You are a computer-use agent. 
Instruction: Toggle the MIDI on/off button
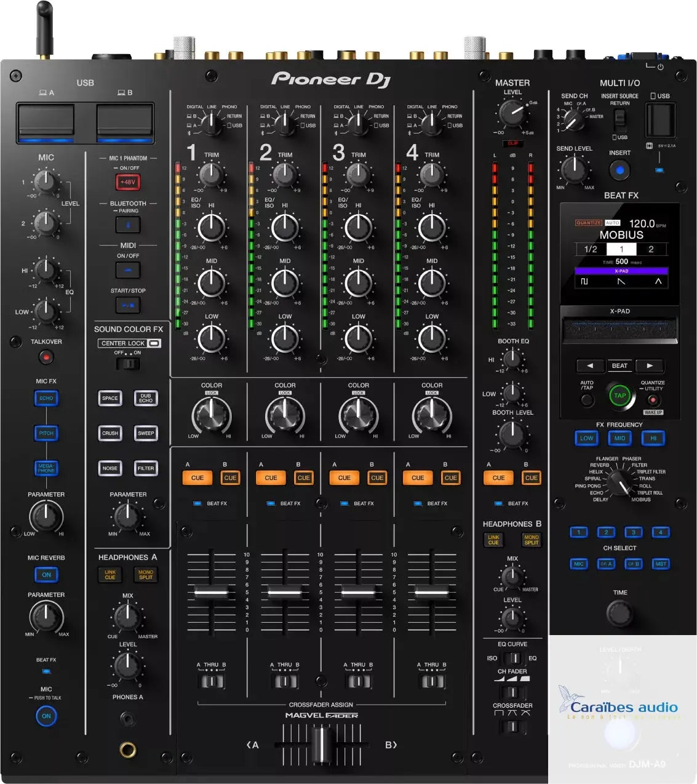tap(128, 270)
